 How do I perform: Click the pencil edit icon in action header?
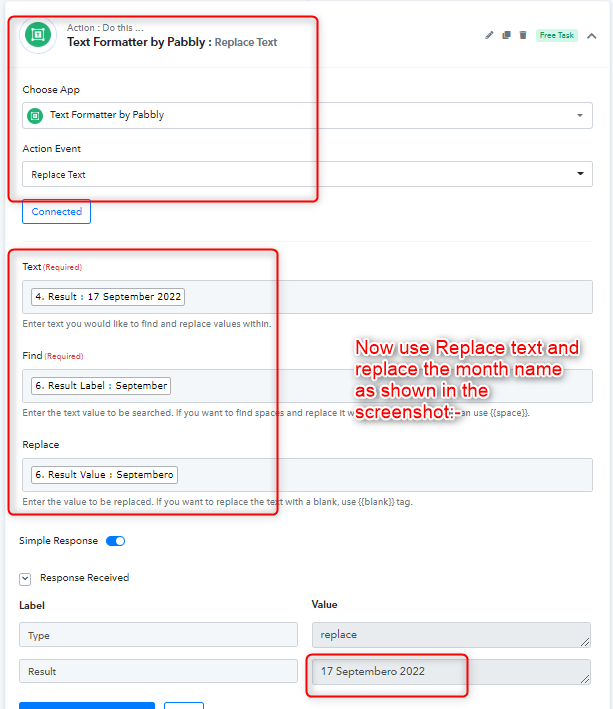[489, 35]
